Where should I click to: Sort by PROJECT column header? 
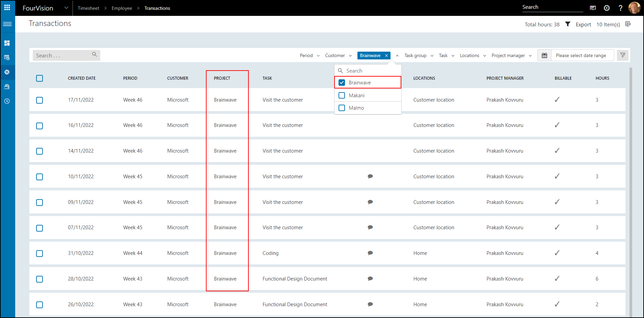click(222, 78)
